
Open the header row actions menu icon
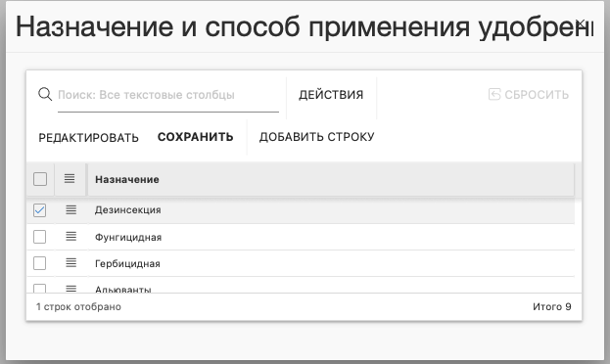pyautogui.click(x=70, y=178)
